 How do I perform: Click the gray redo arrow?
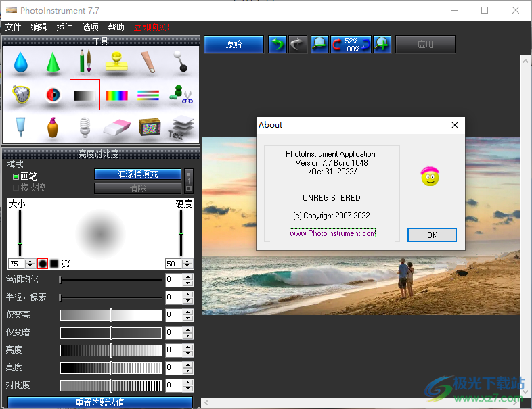coord(298,45)
